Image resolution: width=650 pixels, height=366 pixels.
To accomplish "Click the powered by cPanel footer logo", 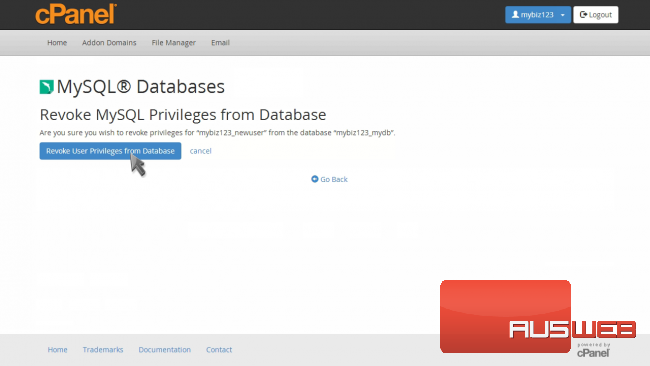I will pyautogui.click(x=593, y=350).
